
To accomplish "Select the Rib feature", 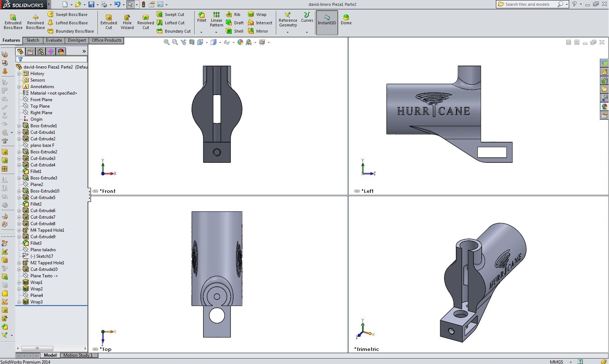I will tap(233, 15).
